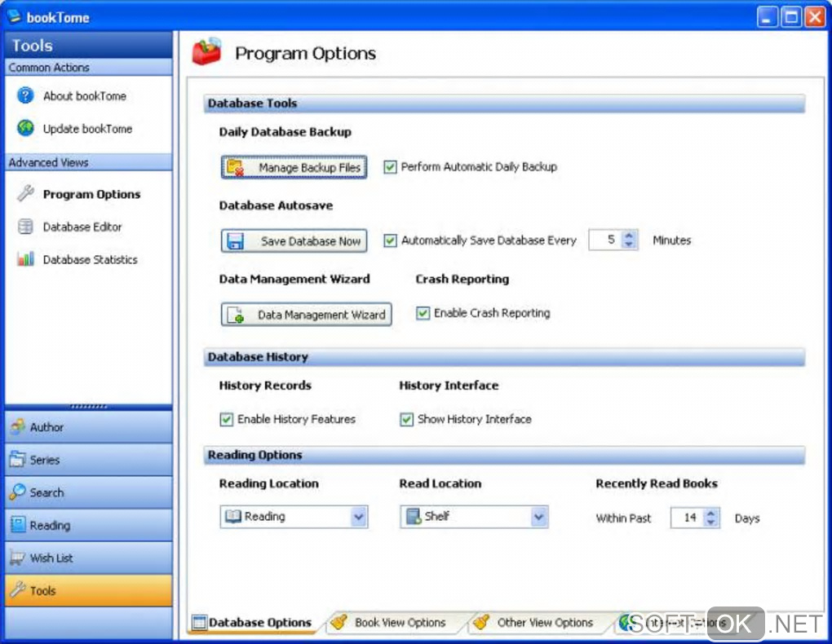The height and width of the screenshot is (644, 832).
Task: Click the Series folder icon
Action: tap(17, 460)
